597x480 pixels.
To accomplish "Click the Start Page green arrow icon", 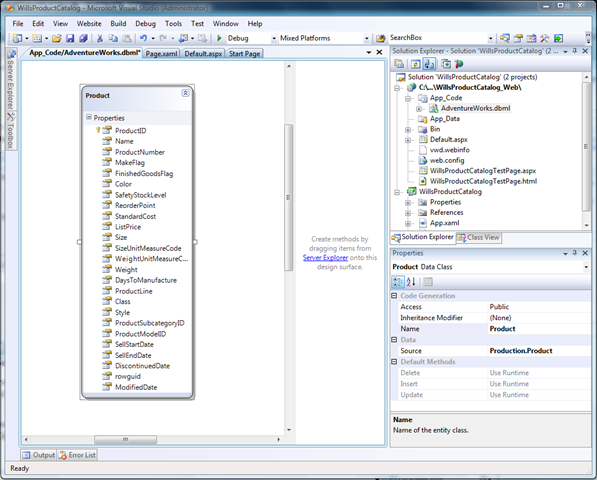I will tap(558, 38).
